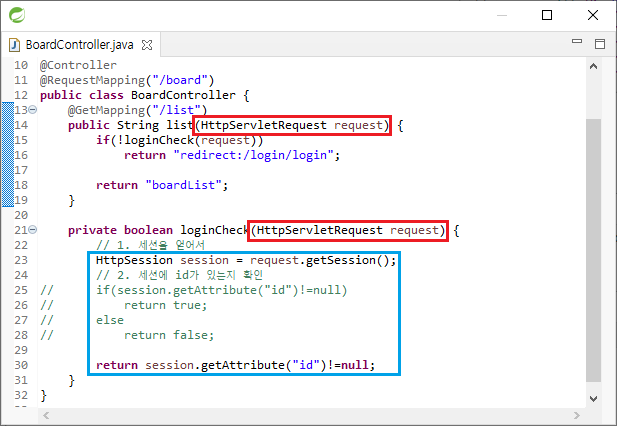617x426 pixels.
Task: Click the horizontal scrollbar right arrow
Action: point(576,415)
